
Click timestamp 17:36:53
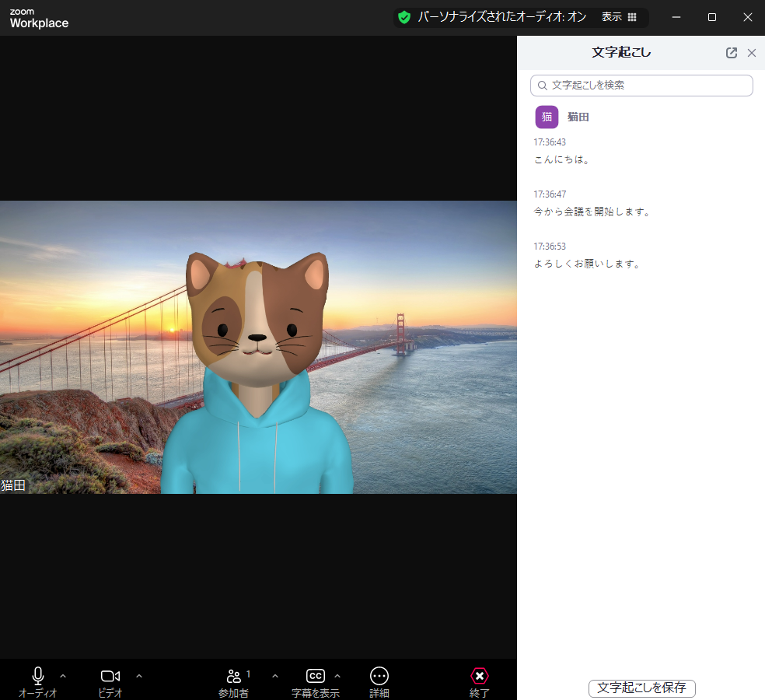coord(550,247)
